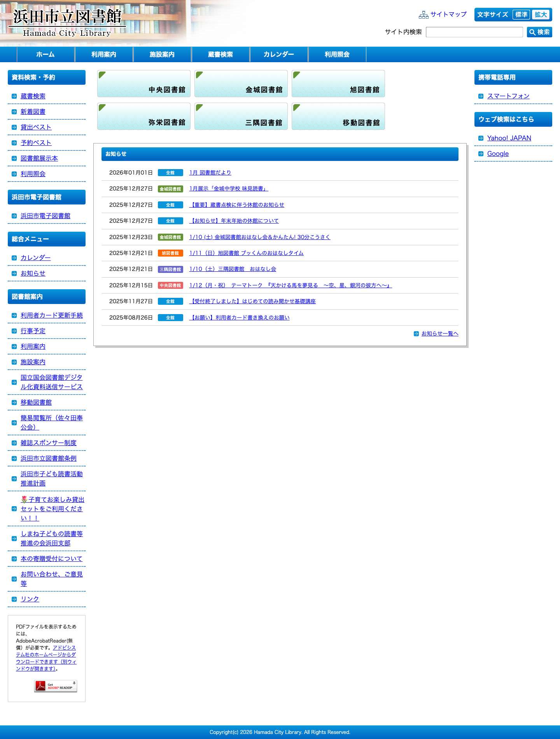Click 三隅図書館 purple tag in news list

(x=170, y=269)
